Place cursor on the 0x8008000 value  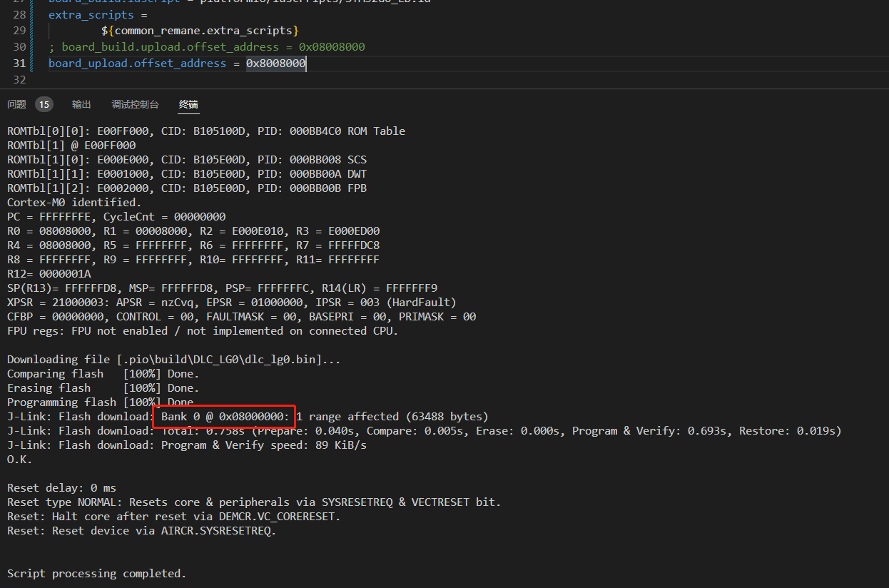(275, 63)
